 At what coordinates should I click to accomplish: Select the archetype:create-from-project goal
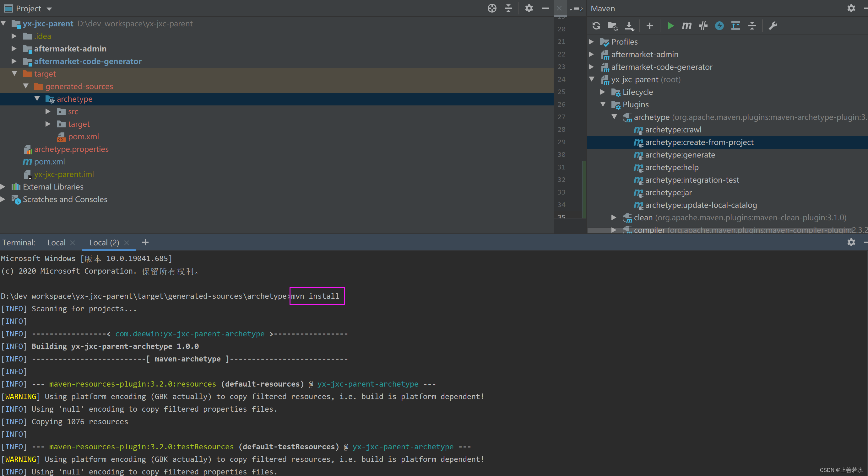[699, 142]
